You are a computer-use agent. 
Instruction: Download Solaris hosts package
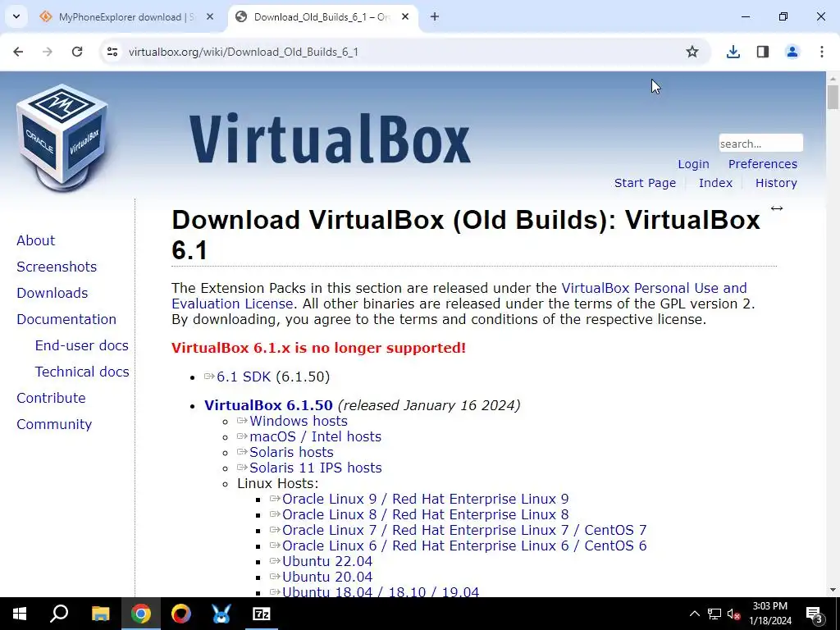pyautogui.click(x=291, y=452)
